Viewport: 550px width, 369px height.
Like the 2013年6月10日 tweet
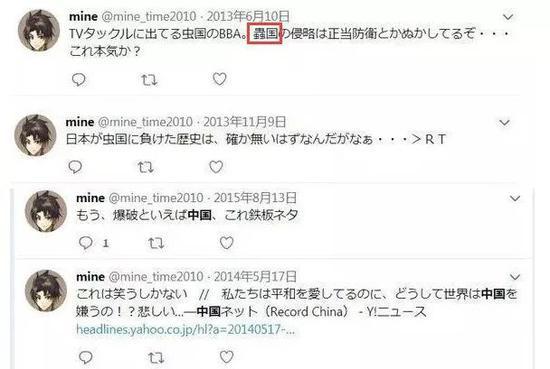[x=220, y=79]
